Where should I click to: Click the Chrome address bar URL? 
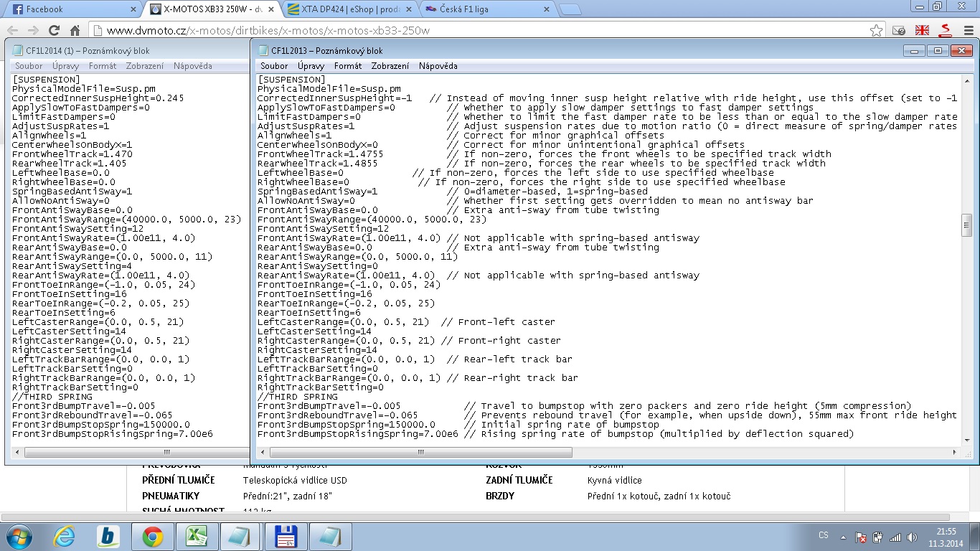(x=268, y=31)
